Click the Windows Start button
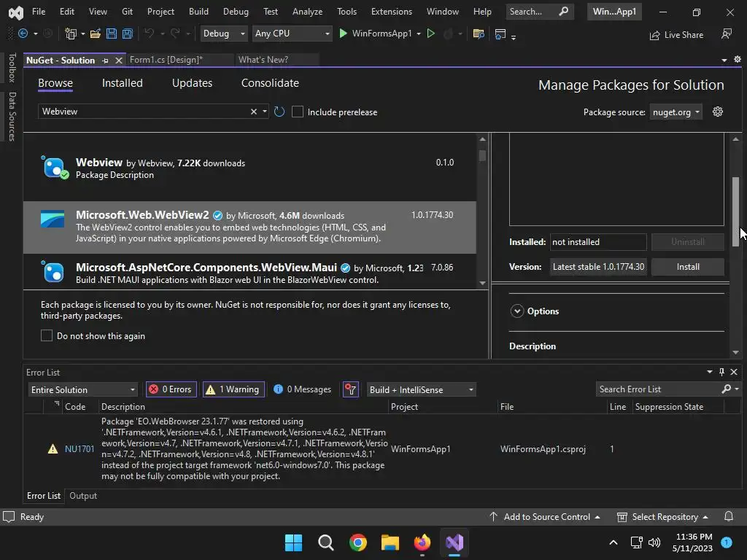747x560 pixels. pos(293,542)
